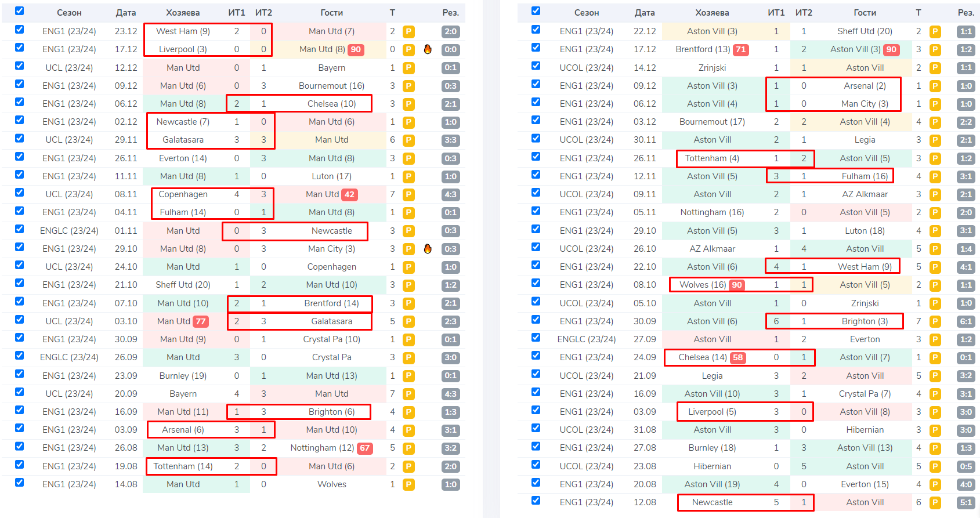Click the ENGLC (23/24) season cell dated 27.09
The image size is (980, 518).
587,339
